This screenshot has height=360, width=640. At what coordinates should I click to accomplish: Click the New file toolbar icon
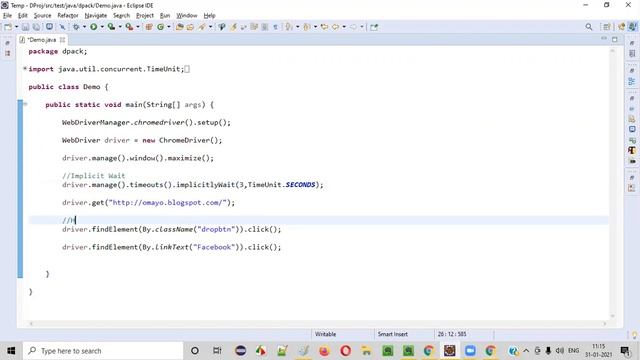tap(8, 27)
